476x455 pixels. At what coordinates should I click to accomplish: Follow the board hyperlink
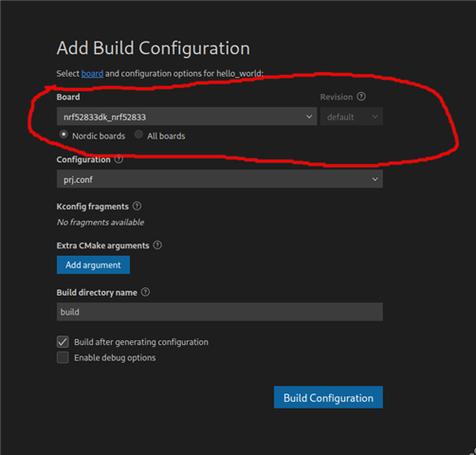[92, 74]
